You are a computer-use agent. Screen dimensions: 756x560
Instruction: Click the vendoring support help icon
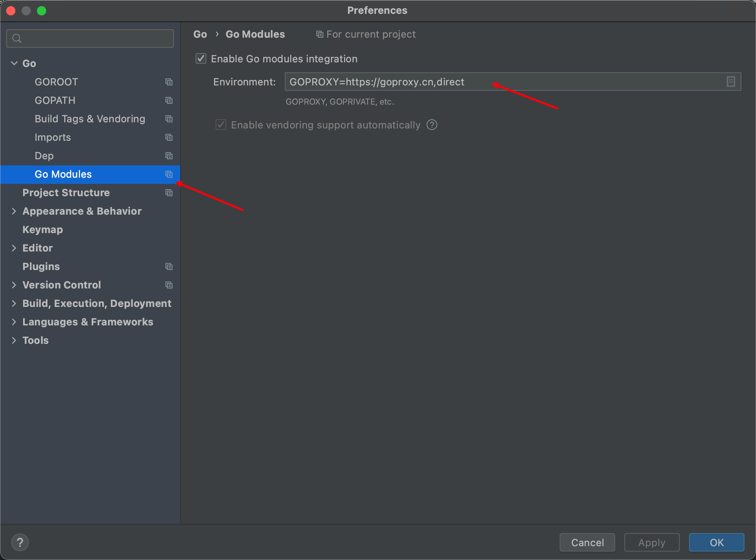point(432,125)
